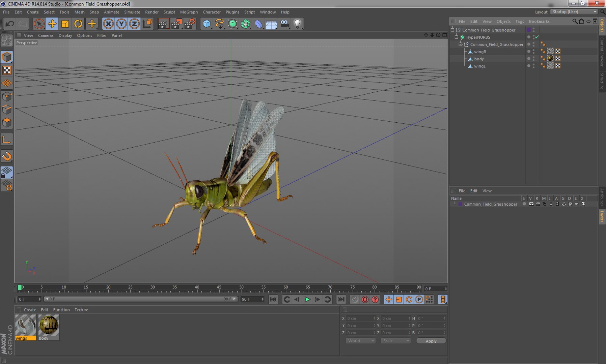
Task: Go to start of animation
Action: [x=273, y=299]
